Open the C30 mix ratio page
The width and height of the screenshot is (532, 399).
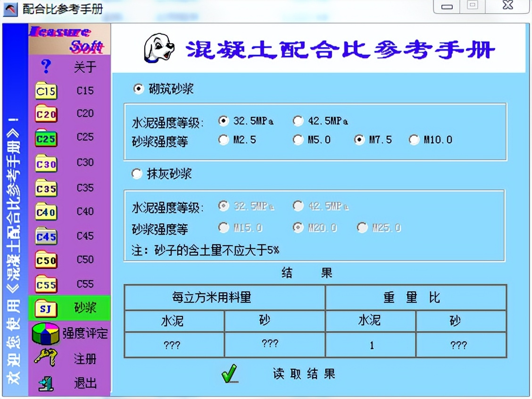pyautogui.click(x=45, y=163)
